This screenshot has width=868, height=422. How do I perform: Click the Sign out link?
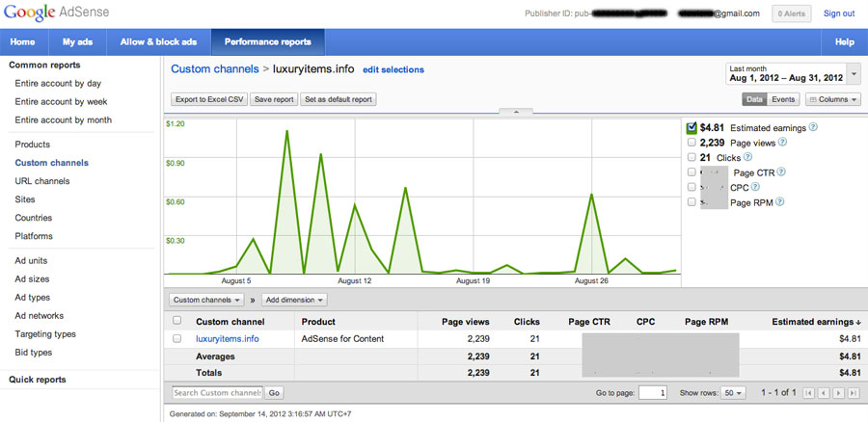[839, 13]
